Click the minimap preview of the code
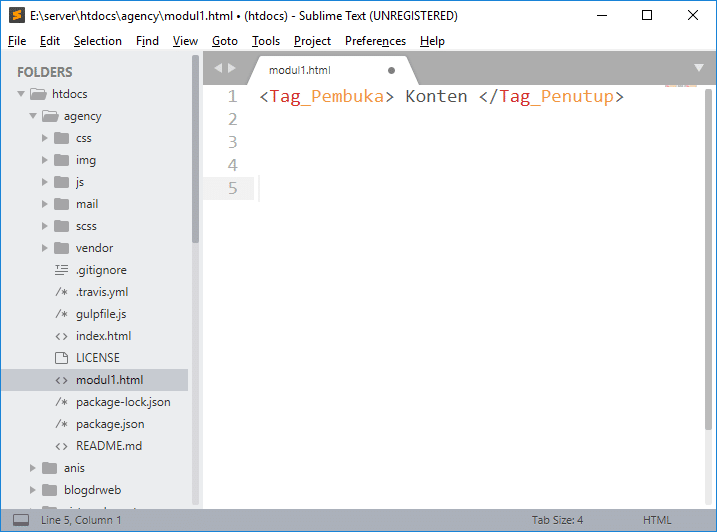This screenshot has height=532, width=717. click(681, 86)
